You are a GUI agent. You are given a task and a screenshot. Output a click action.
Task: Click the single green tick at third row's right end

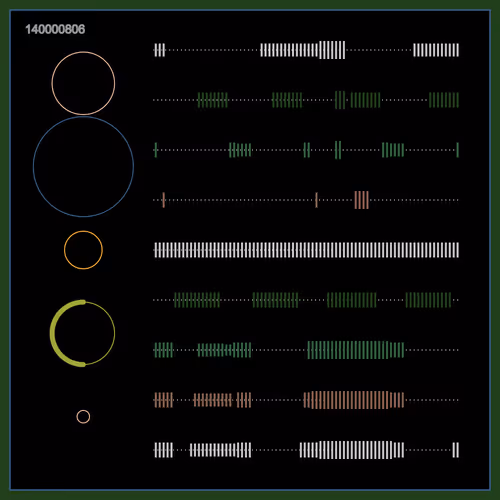pyautogui.click(x=457, y=150)
